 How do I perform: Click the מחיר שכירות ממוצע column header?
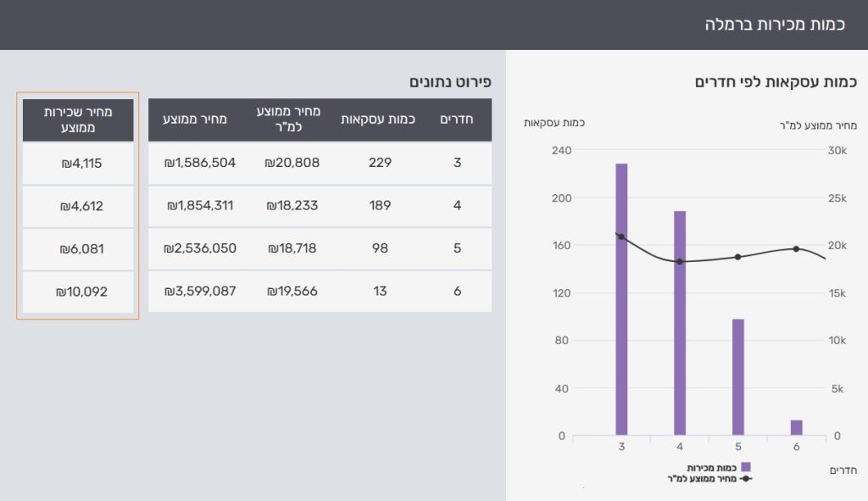[x=78, y=120]
